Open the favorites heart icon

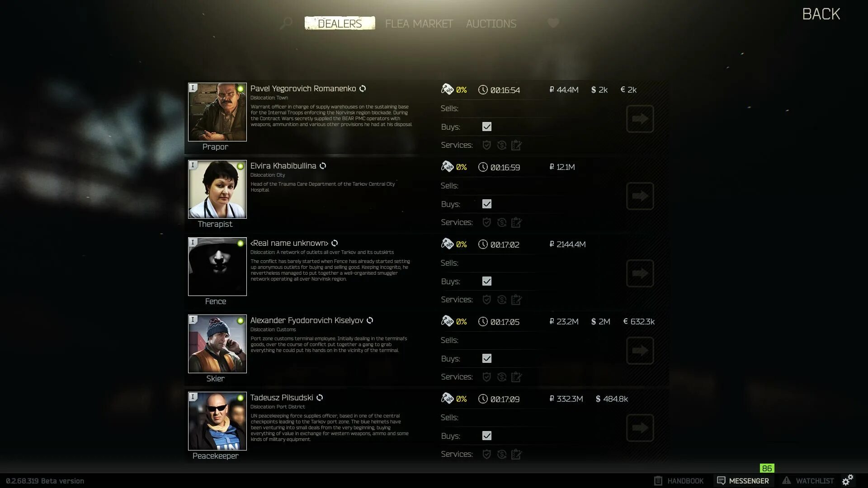click(553, 23)
